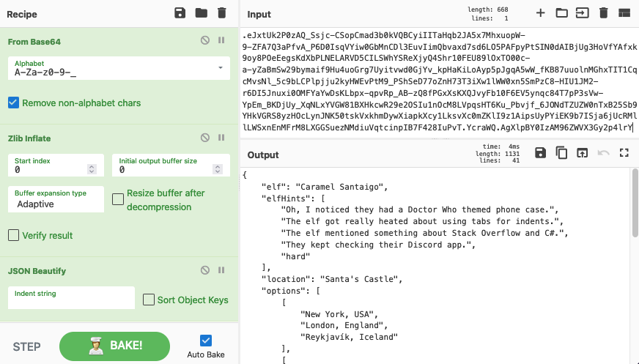Screen dimensions: 639x364
Task: Maximise the output pane
Action: point(624,153)
